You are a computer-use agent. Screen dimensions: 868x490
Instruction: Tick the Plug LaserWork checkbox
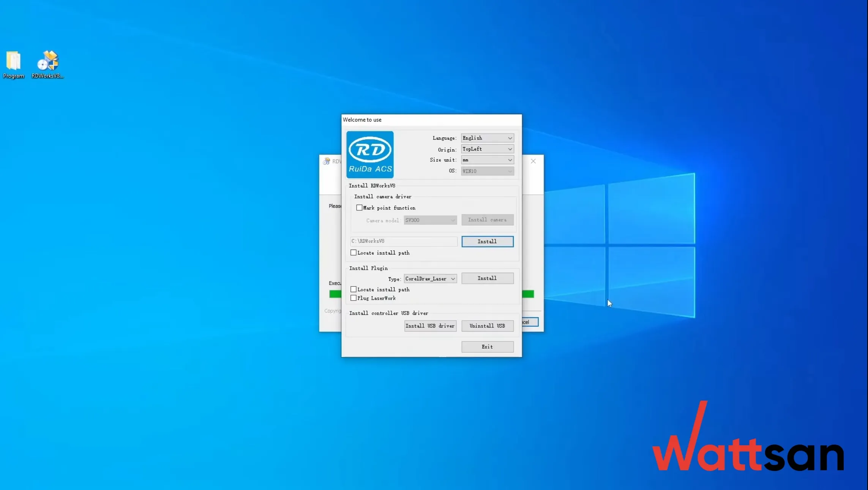tap(354, 298)
